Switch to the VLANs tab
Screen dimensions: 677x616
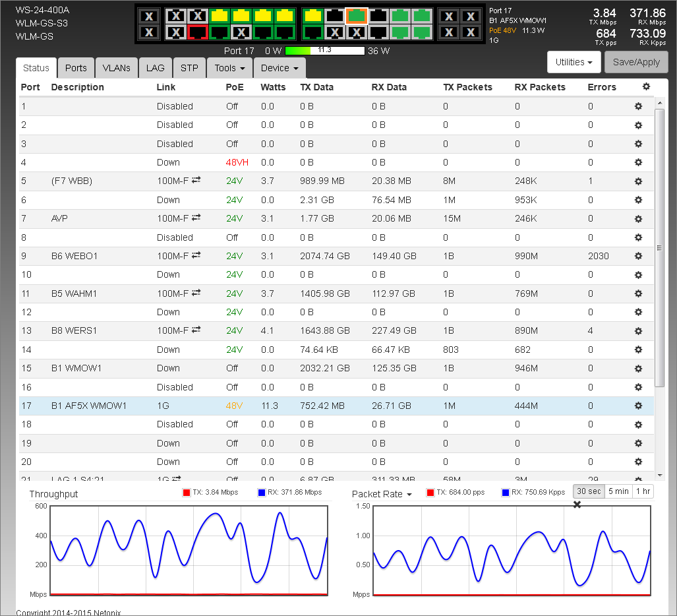coord(116,68)
